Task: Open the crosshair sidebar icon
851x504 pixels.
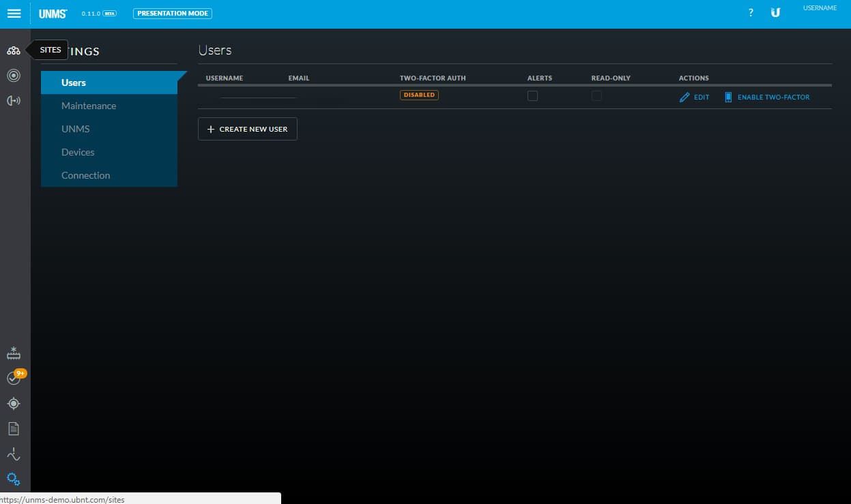Action: (14, 404)
